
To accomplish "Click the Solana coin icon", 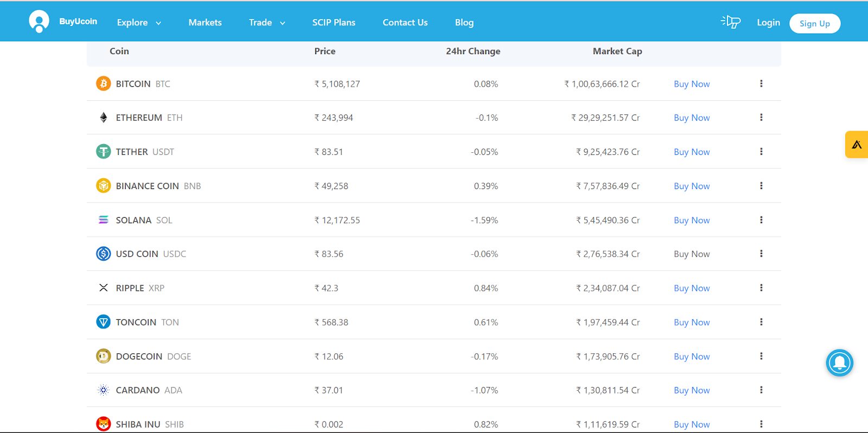I will point(103,219).
